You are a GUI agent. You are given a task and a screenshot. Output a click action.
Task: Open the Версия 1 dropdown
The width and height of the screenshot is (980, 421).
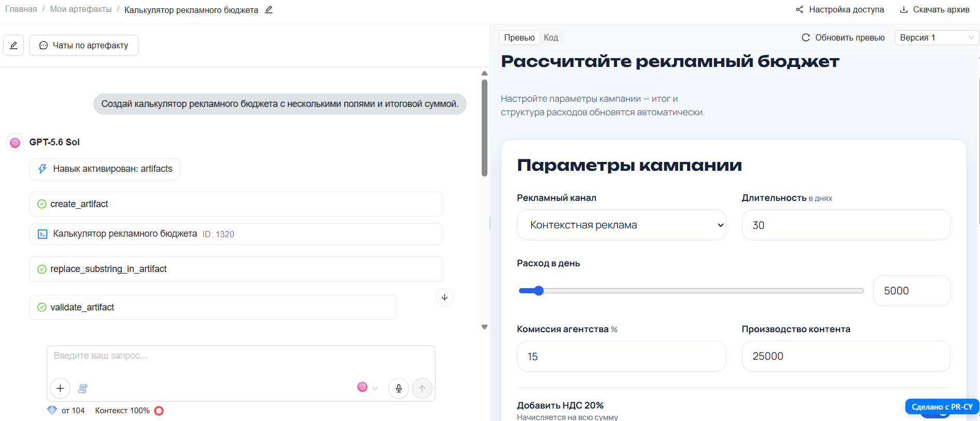[936, 37]
